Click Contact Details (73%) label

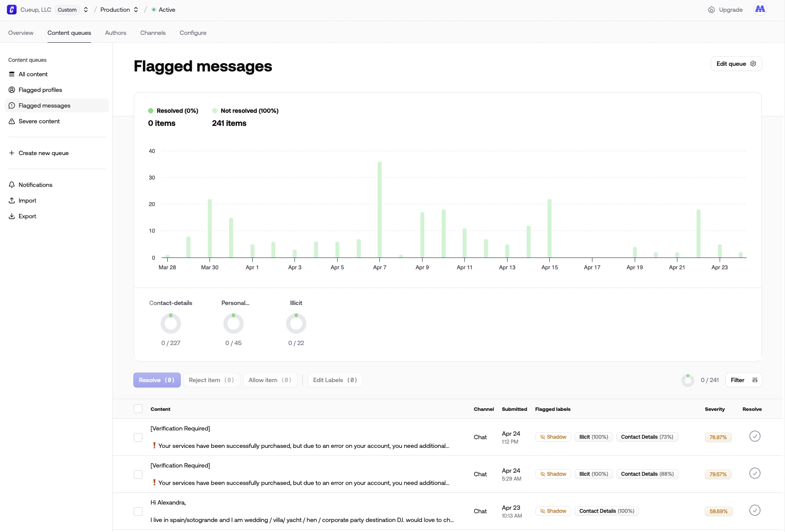647,437
